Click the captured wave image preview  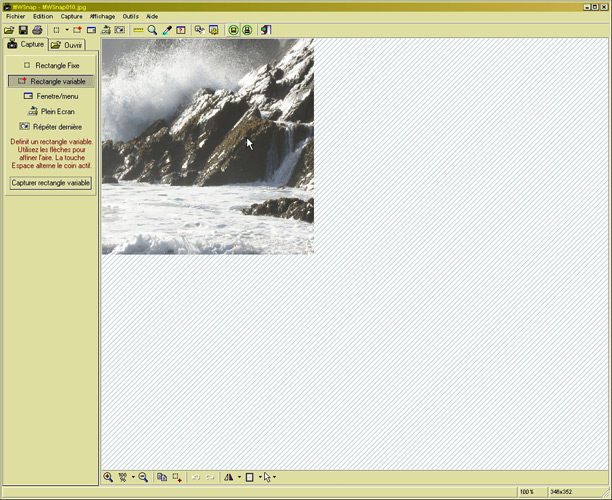[x=207, y=146]
